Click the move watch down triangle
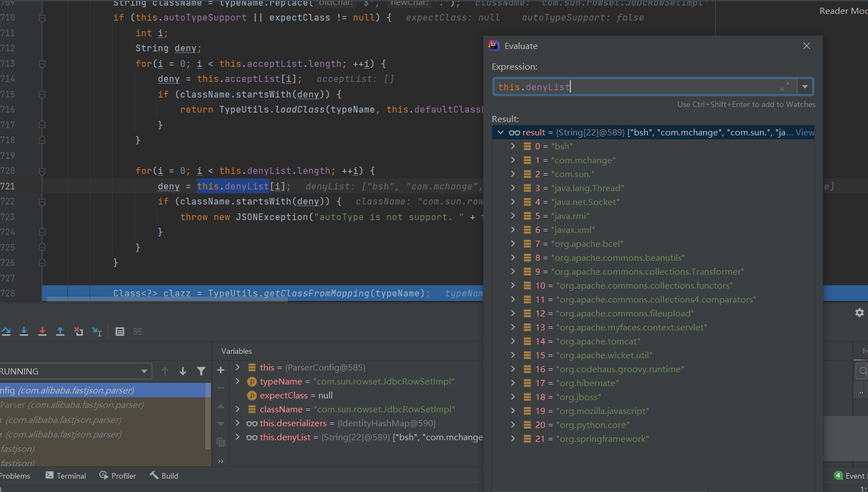Viewport: 868px width, 492px height. point(221,424)
